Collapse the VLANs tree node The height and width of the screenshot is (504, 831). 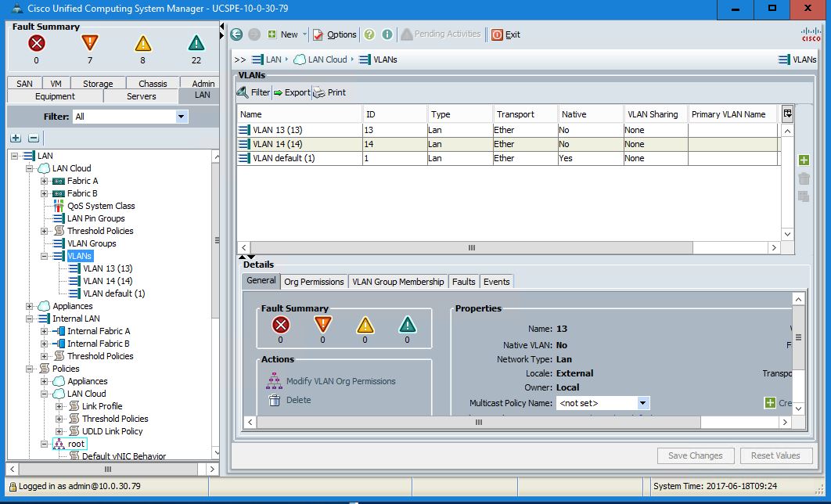(x=45, y=257)
